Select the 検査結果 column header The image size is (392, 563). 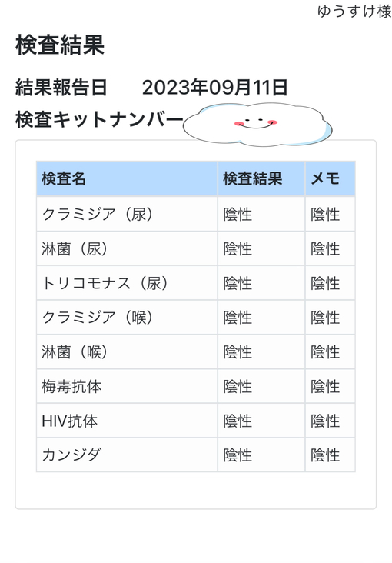tap(252, 178)
